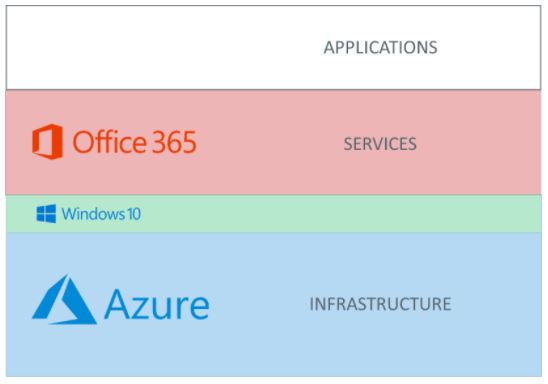Select the blue Infrastructure layer band
Viewport: 548px width, 384px height.
273,304
